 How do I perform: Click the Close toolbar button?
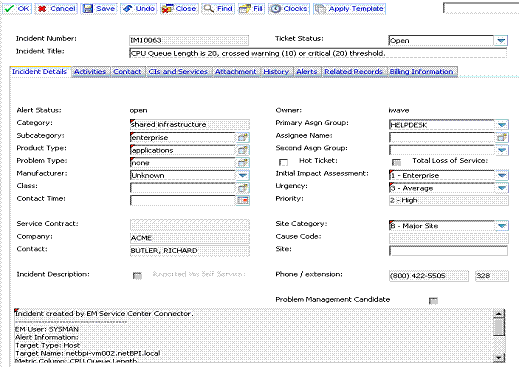[179, 9]
